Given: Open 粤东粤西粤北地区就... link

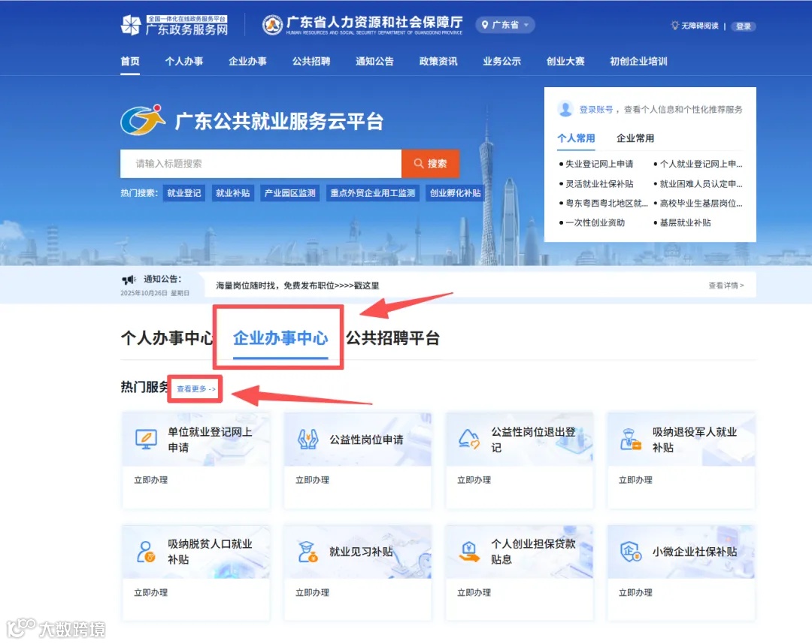Looking at the screenshot, I should 607,204.
